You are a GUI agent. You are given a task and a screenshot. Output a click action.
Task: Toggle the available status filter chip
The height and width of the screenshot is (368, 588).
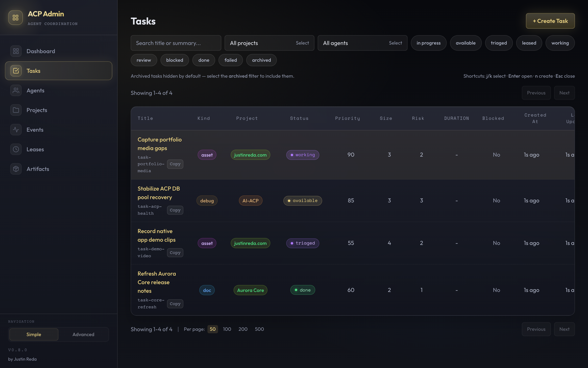[x=465, y=43]
